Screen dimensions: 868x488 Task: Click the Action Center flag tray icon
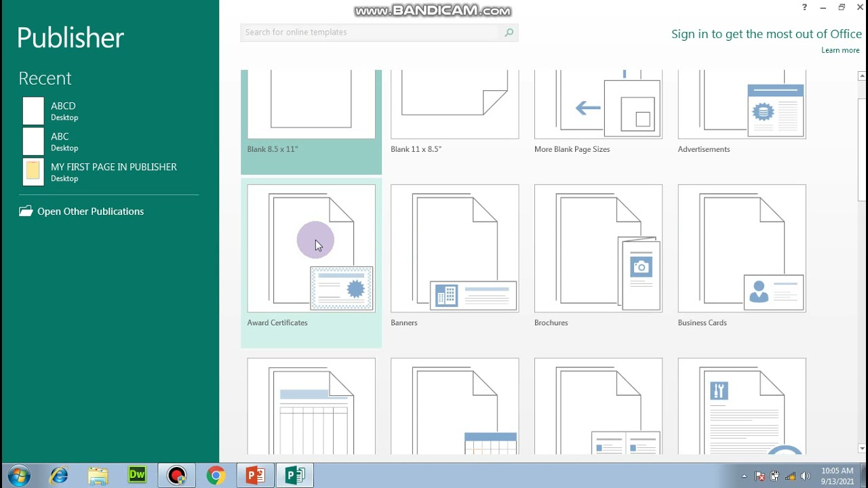click(759, 476)
